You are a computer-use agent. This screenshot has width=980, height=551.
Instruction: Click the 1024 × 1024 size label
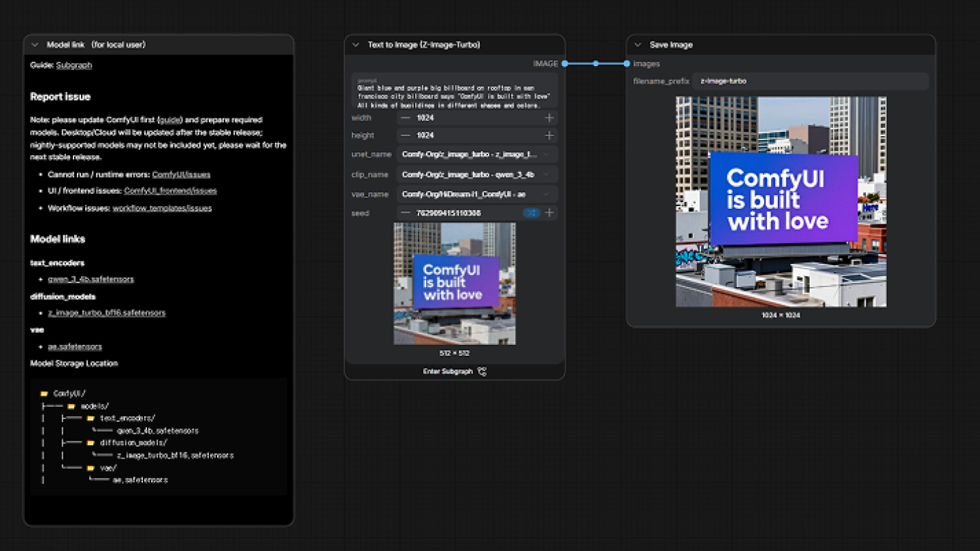[781, 315]
